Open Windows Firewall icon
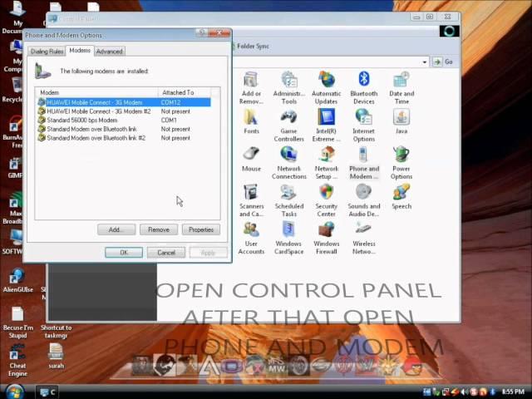This screenshot has width=532, height=399. point(326,238)
